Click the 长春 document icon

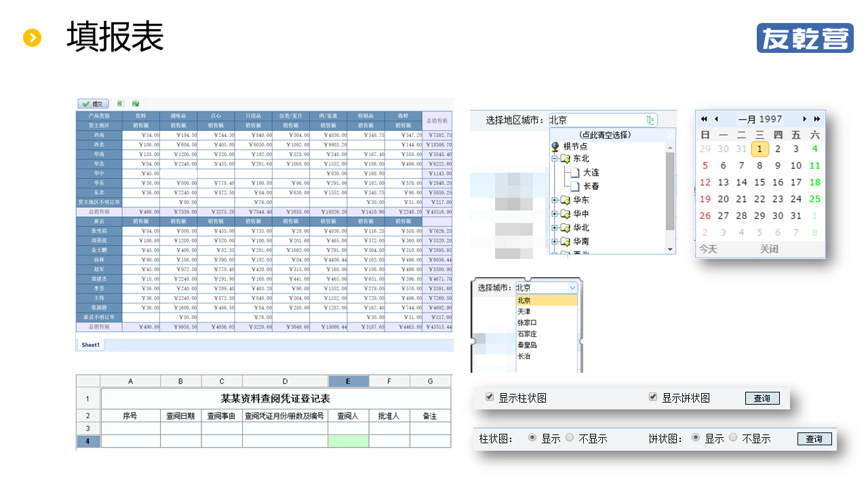click(574, 186)
